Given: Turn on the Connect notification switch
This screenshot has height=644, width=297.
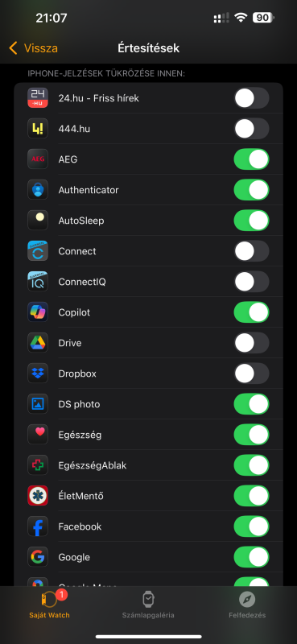Looking at the screenshot, I should coord(251,251).
